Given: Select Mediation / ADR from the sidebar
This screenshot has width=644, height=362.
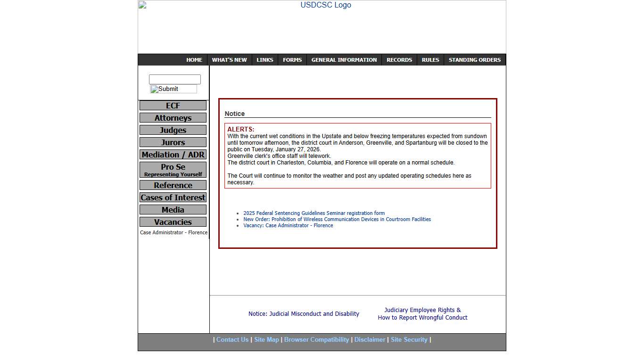Looking at the screenshot, I should click(173, 154).
